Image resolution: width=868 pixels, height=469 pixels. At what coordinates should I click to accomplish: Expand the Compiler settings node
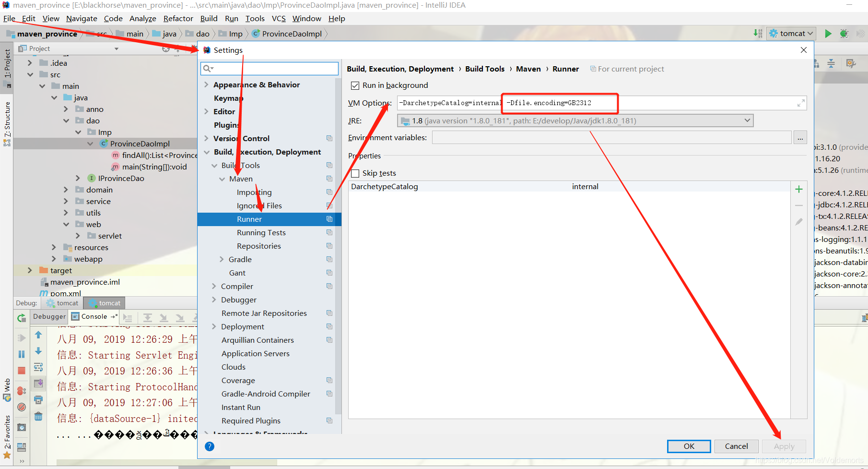click(x=214, y=286)
